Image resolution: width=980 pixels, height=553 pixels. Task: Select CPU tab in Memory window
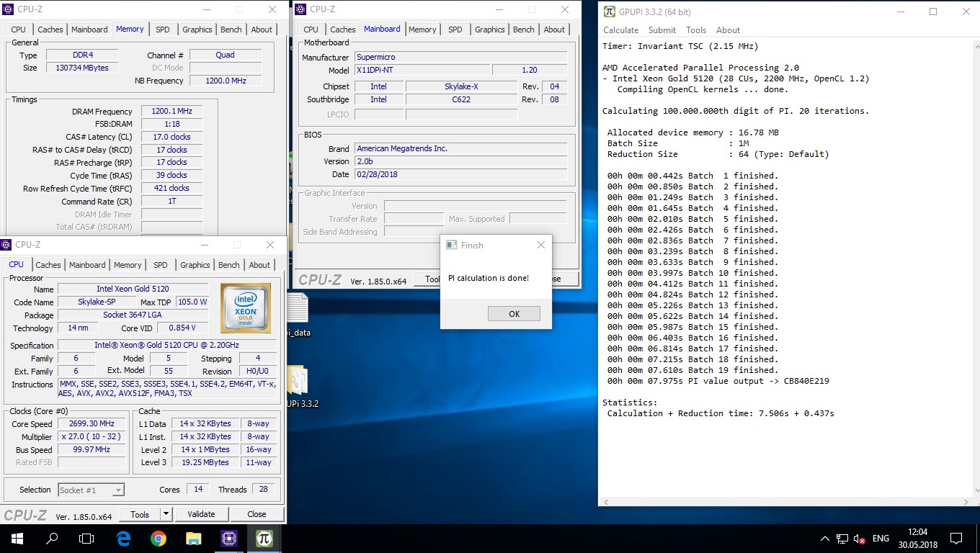coord(19,30)
